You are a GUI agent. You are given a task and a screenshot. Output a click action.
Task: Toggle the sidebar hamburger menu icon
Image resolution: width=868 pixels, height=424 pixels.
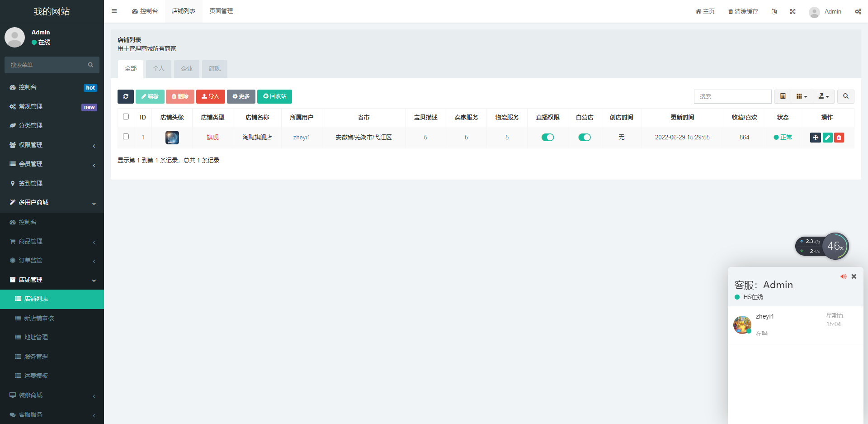[x=114, y=11]
